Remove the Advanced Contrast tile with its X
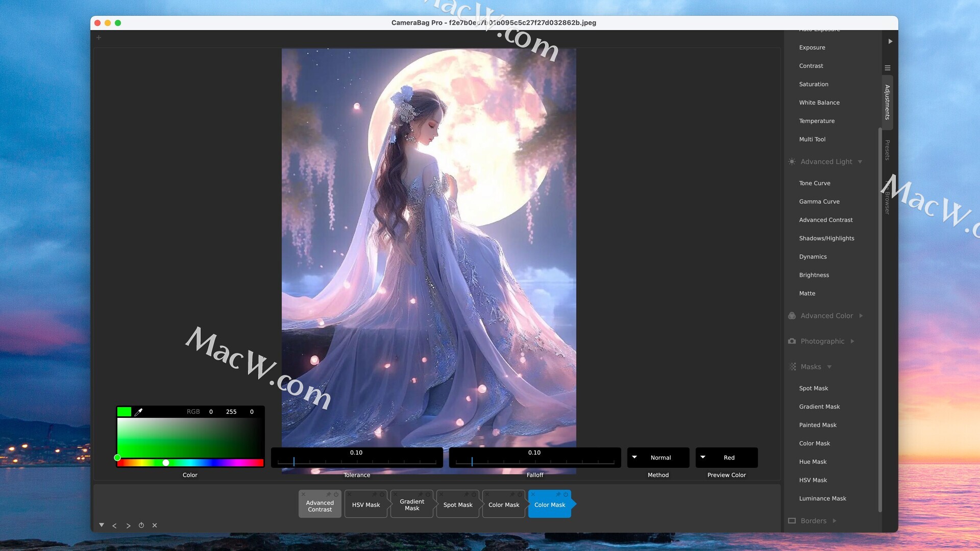This screenshot has height=551, width=980. [304, 494]
